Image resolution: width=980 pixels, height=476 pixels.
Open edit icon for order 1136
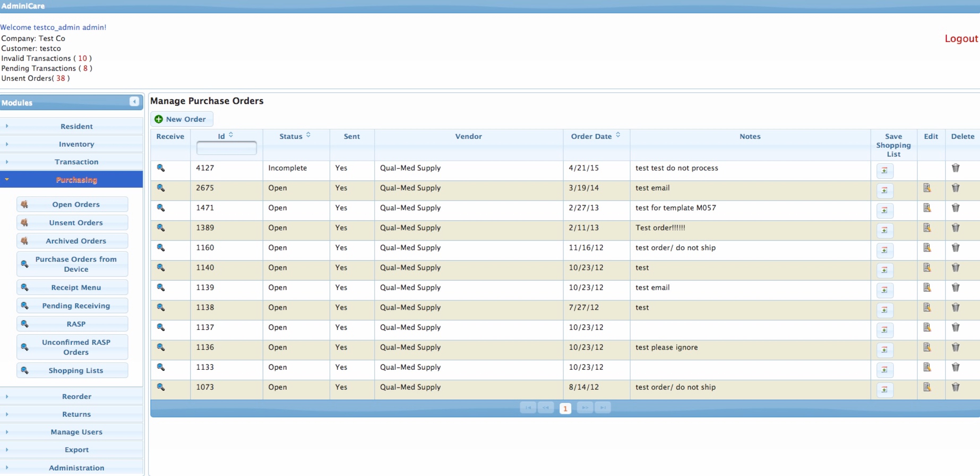coord(927,347)
